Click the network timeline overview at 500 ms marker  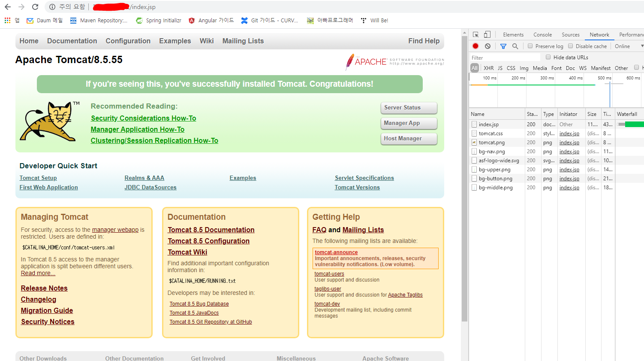pyautogui.click(x=604, y=78)
